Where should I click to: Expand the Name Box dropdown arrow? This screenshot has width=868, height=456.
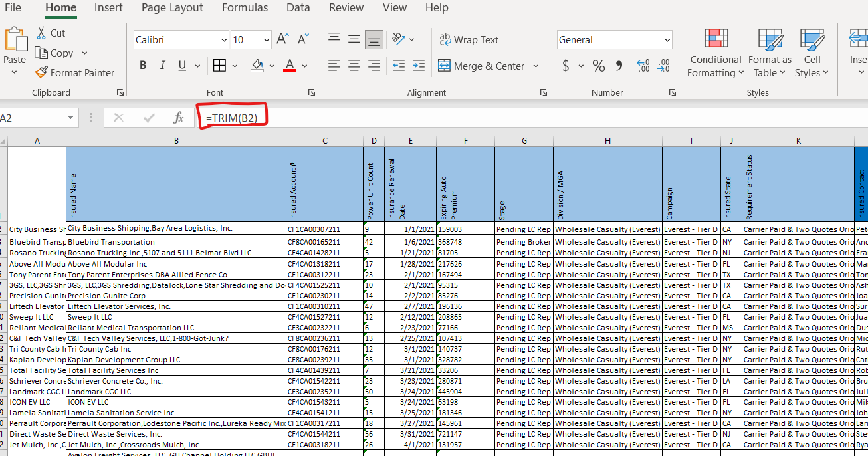click(x=70, y=118)
